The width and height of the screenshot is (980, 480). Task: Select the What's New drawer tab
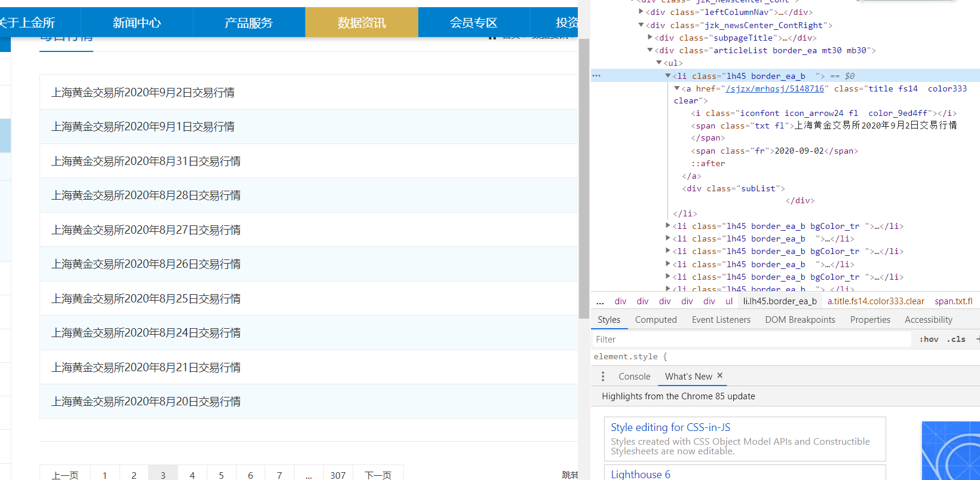688,377
